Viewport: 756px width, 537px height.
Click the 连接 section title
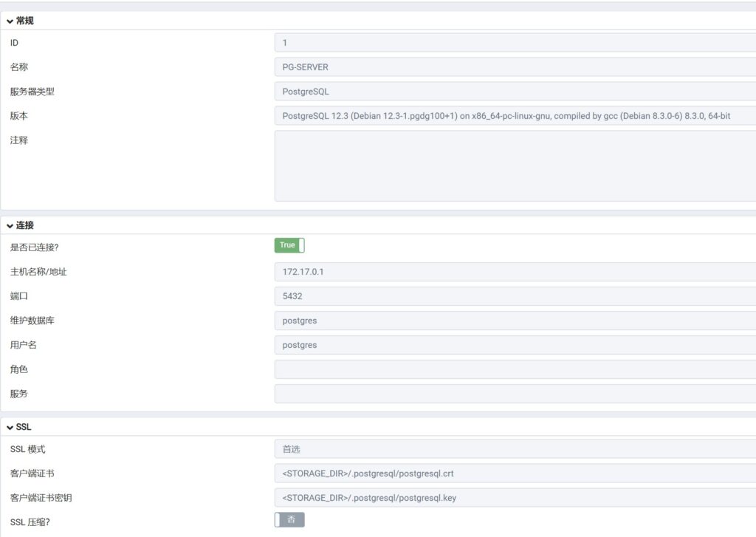coord(24,225)
